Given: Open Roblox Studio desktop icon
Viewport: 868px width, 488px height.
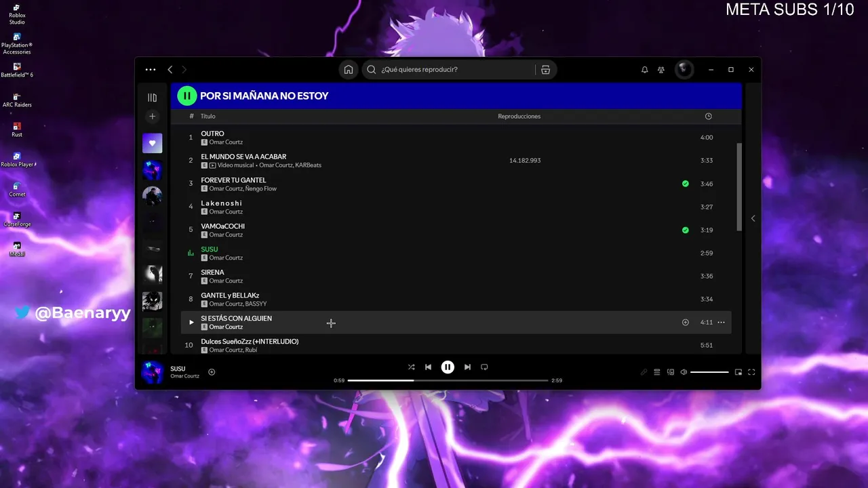Looking at the screenshot, I should pos(17,14).
